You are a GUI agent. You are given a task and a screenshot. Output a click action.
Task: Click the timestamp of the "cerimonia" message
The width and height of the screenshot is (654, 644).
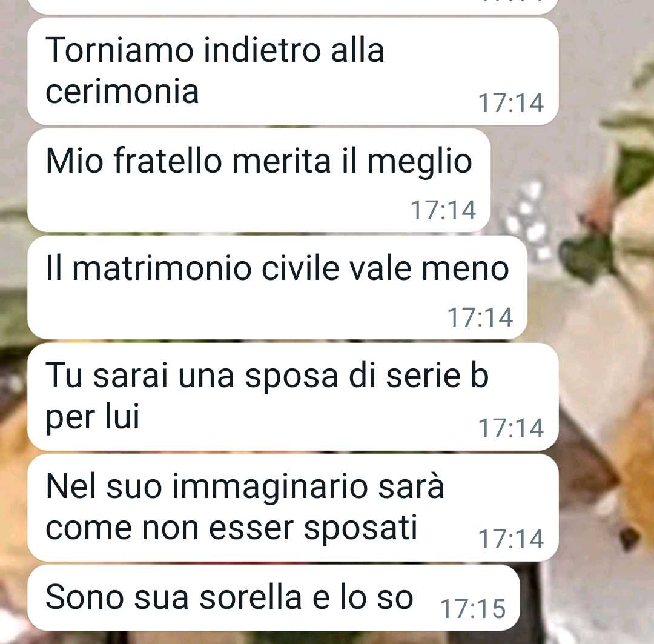point(511,103)
